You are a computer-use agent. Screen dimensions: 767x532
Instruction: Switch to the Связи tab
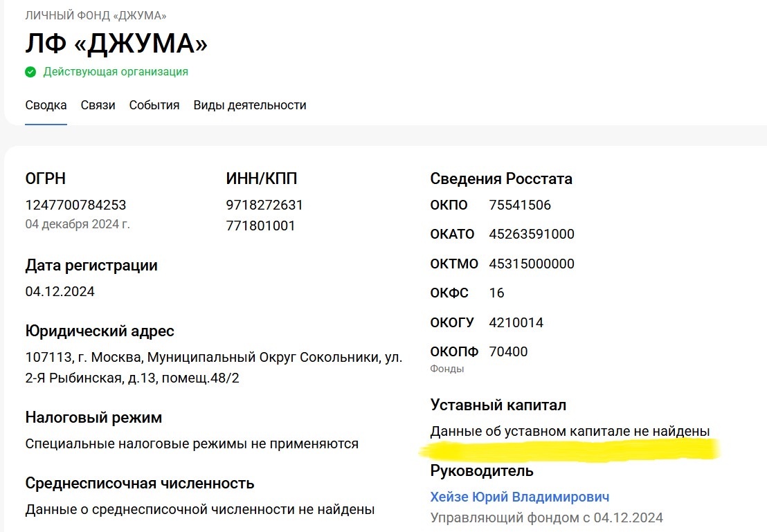(98, 105)
